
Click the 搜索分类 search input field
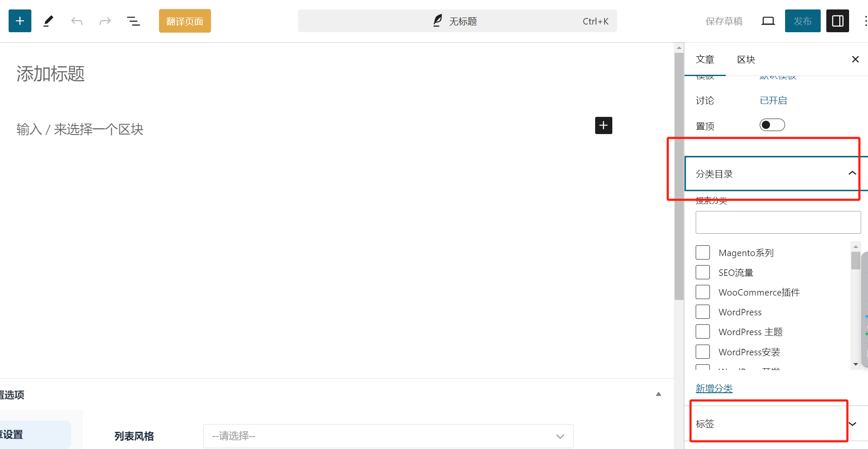777,222
